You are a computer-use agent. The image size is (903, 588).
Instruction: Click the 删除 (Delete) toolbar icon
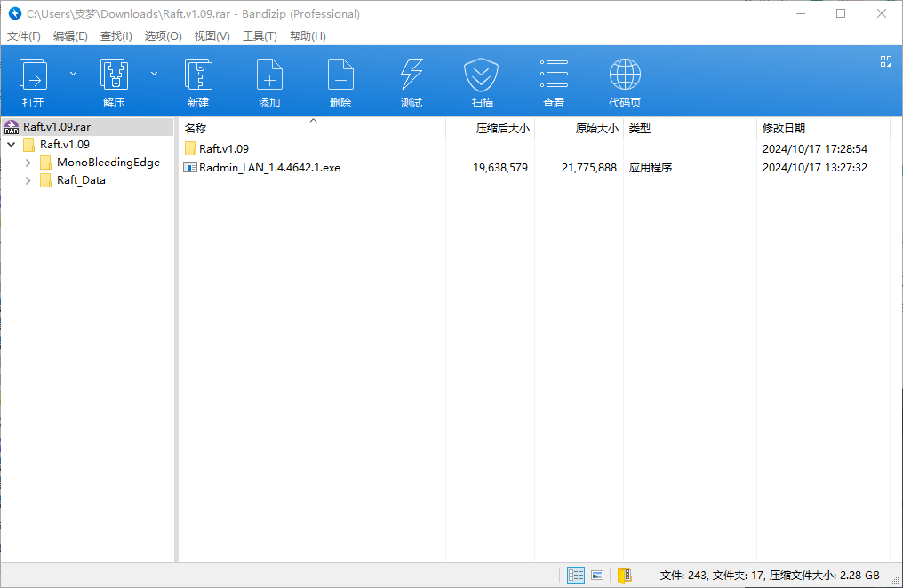(x=340, y=75)
